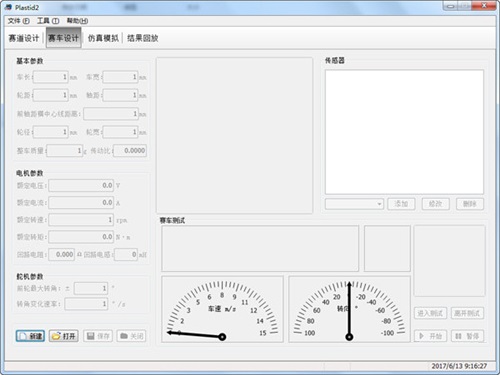Click the 车速 m/s speedometer gauge
This screenshot has height=375, width=500.
222,309
